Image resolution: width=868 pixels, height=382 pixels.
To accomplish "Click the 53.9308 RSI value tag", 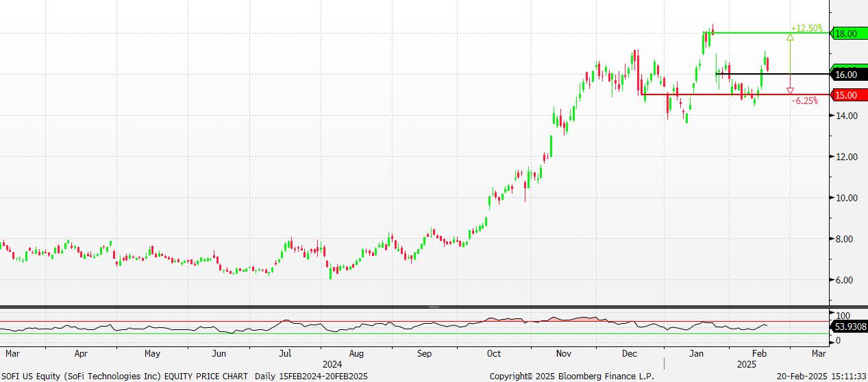I will 848,327.
